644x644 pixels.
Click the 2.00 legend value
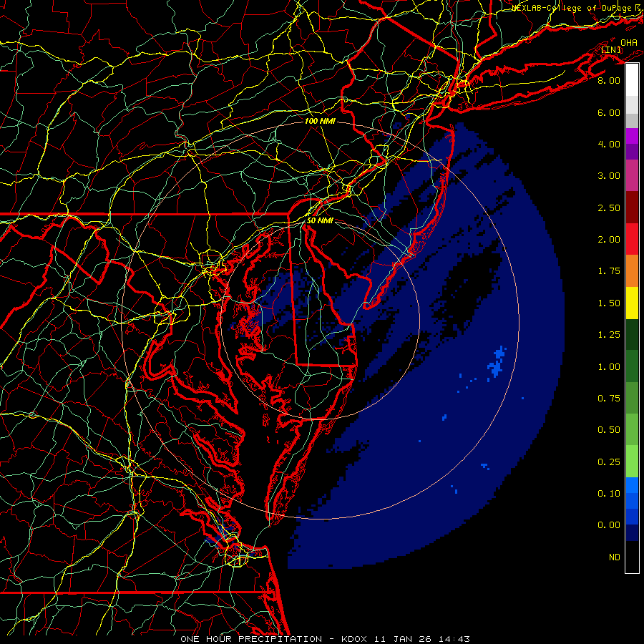tap(609, 240)
